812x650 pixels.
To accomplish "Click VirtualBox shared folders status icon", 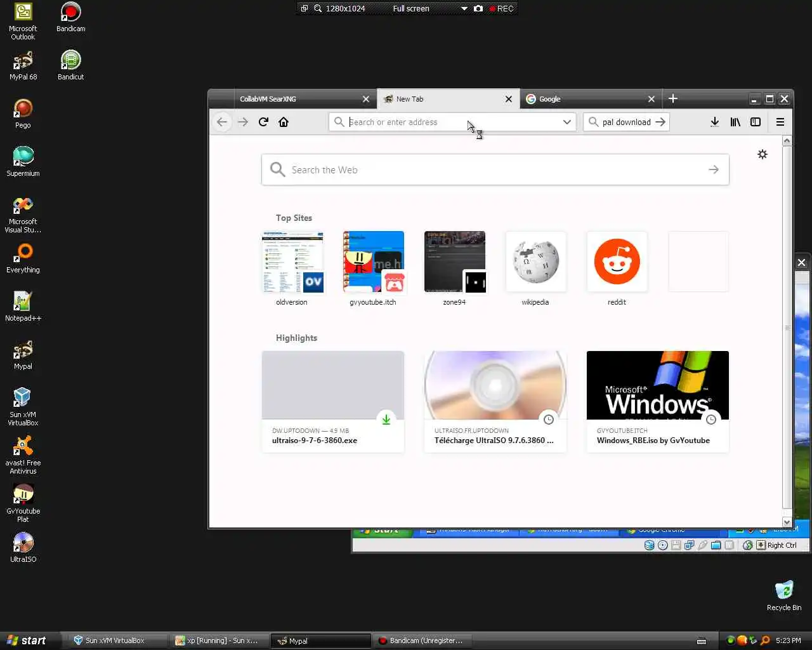I will point(716,545).
